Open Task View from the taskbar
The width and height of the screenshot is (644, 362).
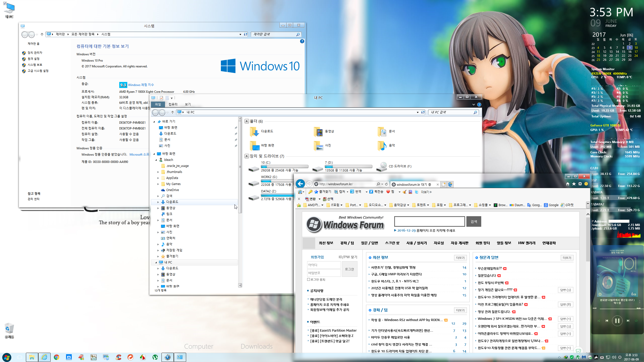20,357
